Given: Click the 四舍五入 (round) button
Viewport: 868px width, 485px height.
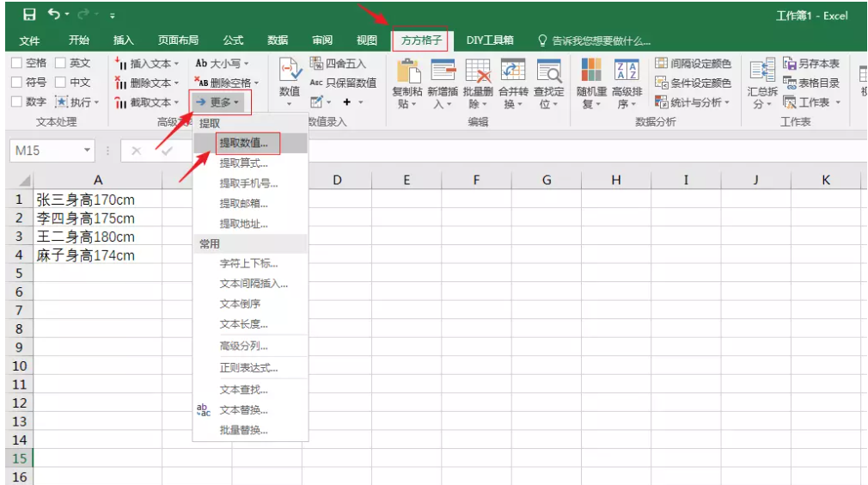Looking at the screenshot, I should click(x=338, y=64).
